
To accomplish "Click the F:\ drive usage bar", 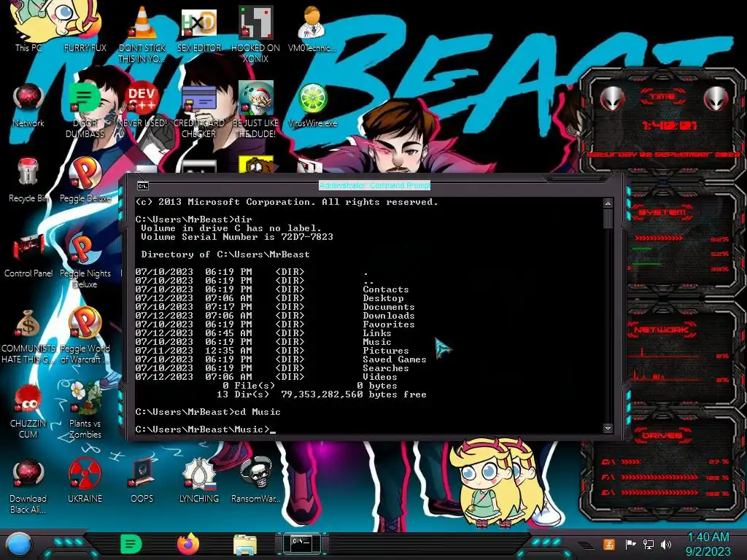I will click(x=659, y=477).
